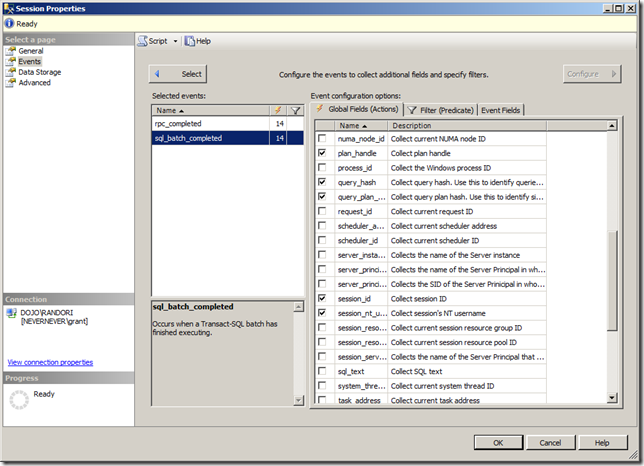Sort selected events by Name column
The width and height of the screenshot is (644, 466).
211,110
